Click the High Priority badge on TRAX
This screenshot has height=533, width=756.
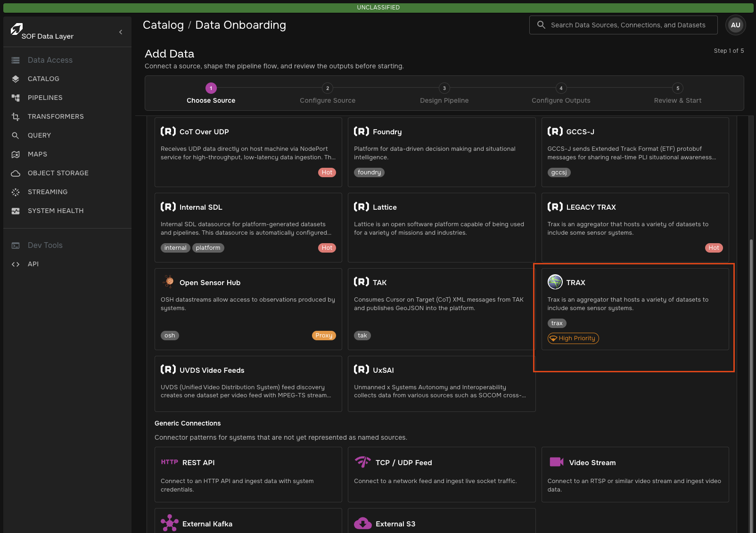click(573, 338)
